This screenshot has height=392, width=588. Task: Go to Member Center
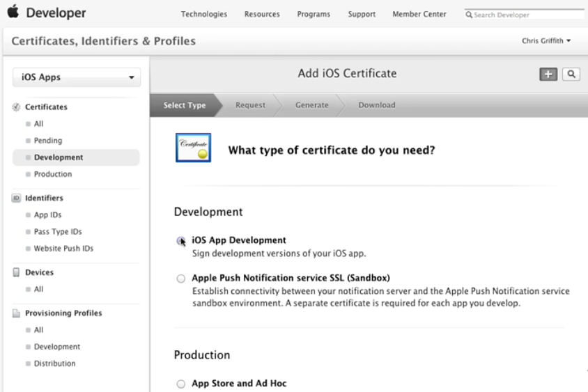pyautogui.click(x=419, y=14)
